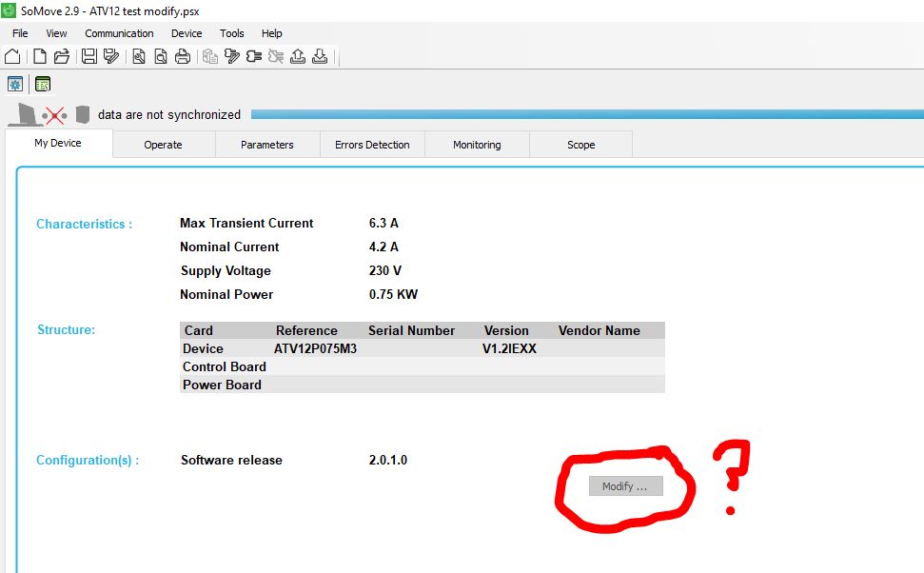Open print preview icon with magnifier
This screenshot has width=924, height=573.
tap(160, 56)
